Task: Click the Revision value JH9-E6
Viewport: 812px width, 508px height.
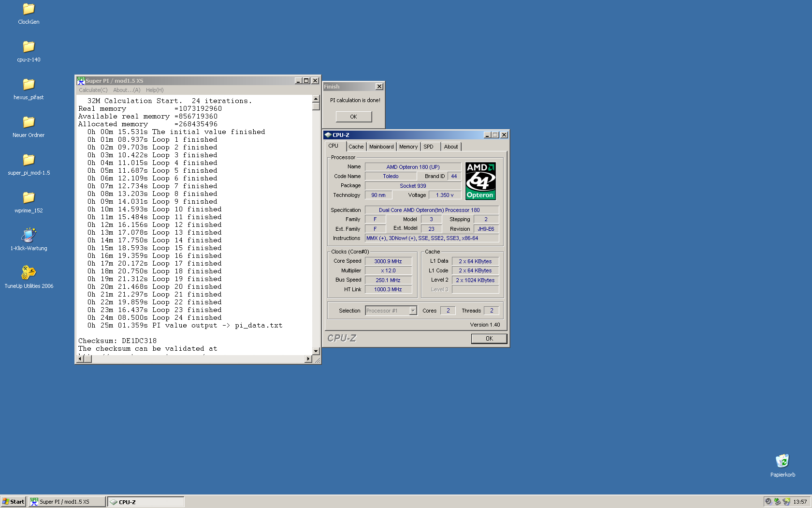Action: tap(486, 229)
